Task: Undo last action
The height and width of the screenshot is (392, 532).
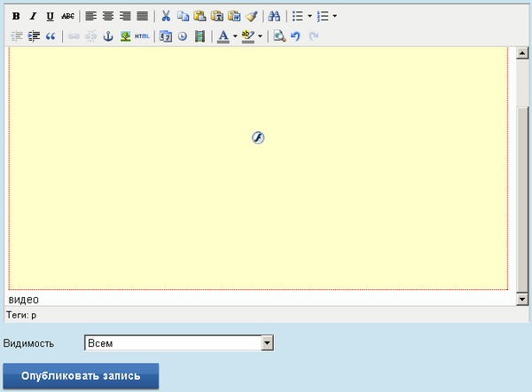Action: pos(296,36)
